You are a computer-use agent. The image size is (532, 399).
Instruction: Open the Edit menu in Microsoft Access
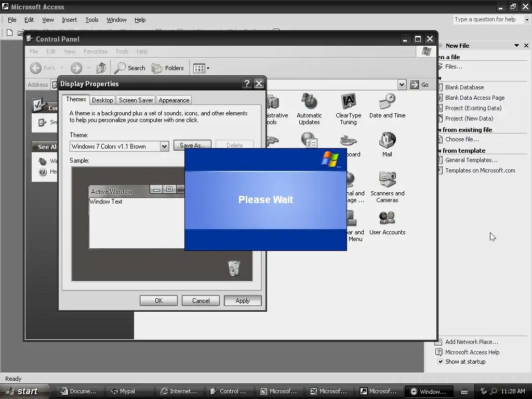tap(29, 20)
